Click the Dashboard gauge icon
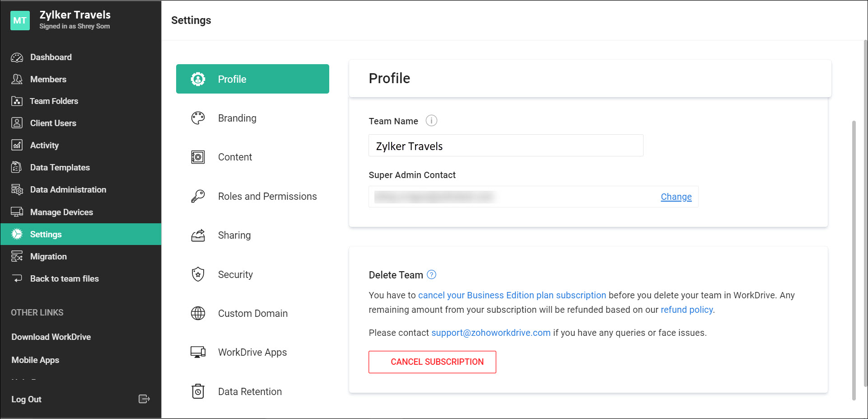Image resolution: width=868 pixels, height=419 pixels. point(17,57)
